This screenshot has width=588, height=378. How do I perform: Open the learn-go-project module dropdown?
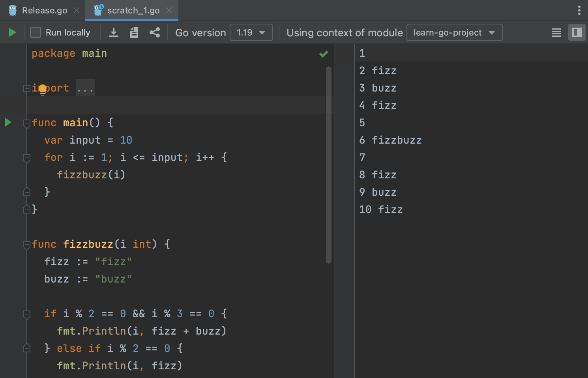[454, 32]
